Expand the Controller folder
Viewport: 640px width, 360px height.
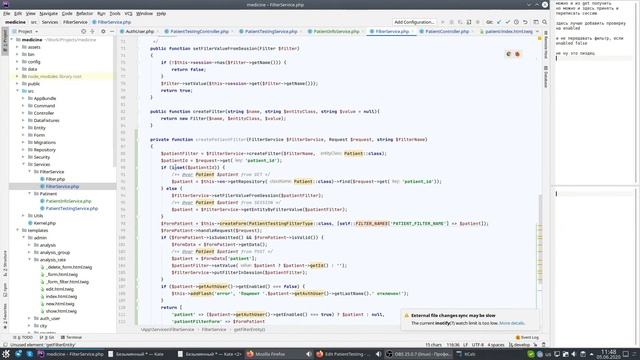23,113
